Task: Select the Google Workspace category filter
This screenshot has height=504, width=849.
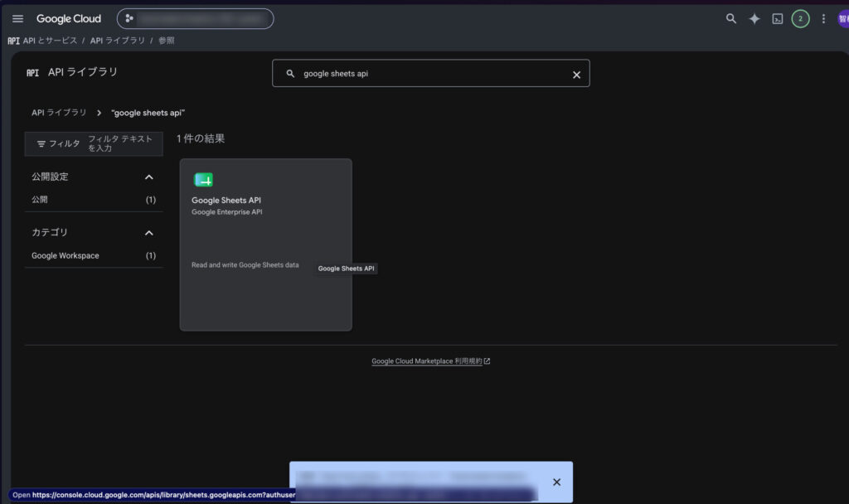Action: [94, 255]
